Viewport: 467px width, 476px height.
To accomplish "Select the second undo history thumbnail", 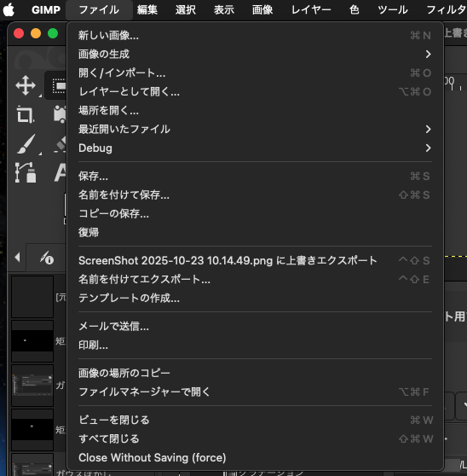I will (32, 341).
